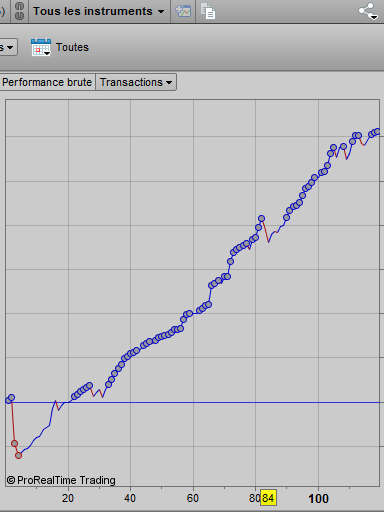Select the Performance brute tab
Viewport: 384px width, 512px height.
point(47,82)
